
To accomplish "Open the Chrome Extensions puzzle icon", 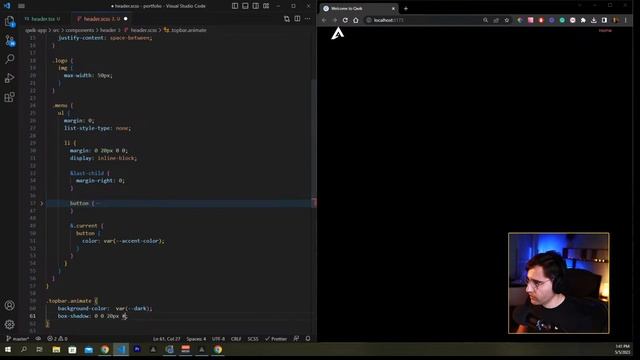I will 583,20.
